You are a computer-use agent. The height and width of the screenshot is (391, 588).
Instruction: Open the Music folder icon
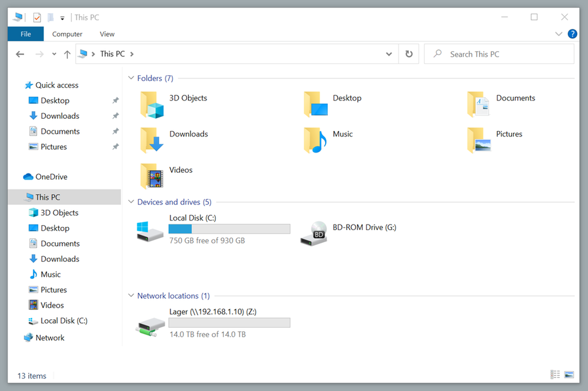click(x=315, y=140)
